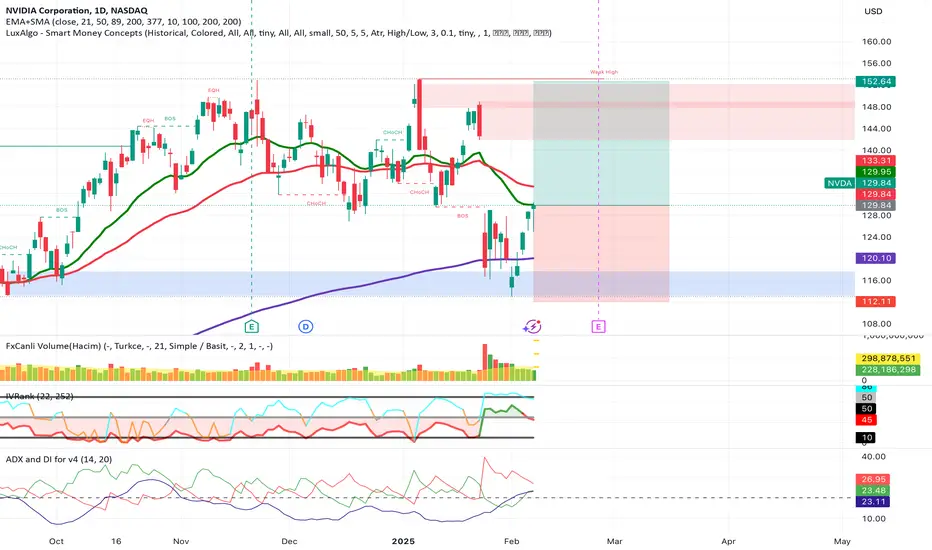Click the NVDA symbol price tag

point(839,183)
